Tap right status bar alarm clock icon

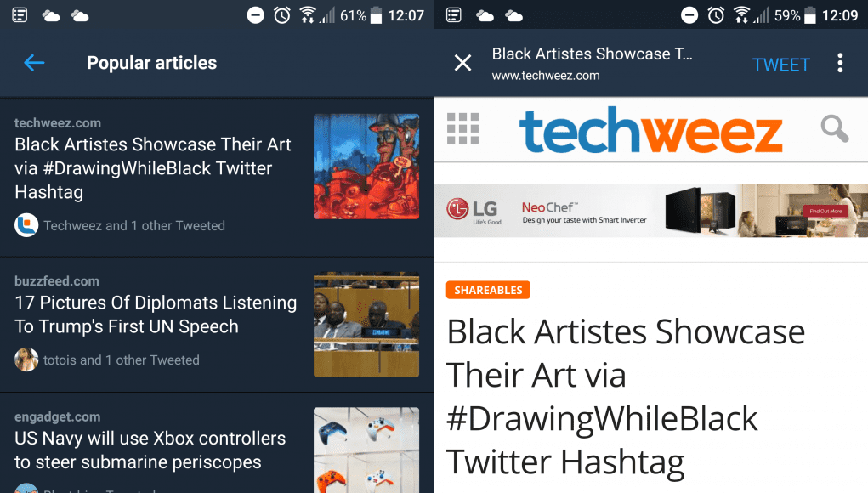click(x=716, y=15)
